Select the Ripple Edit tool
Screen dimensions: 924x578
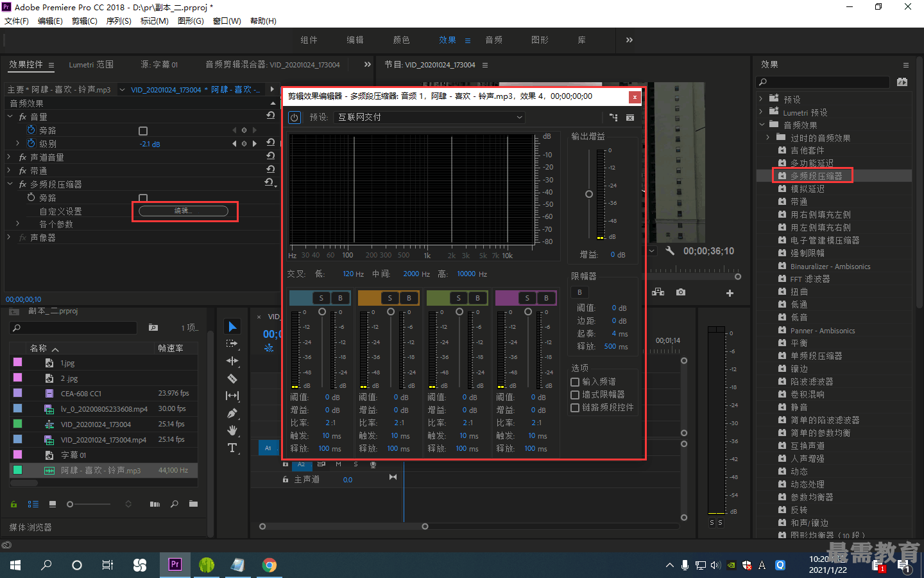pos(232,361)
